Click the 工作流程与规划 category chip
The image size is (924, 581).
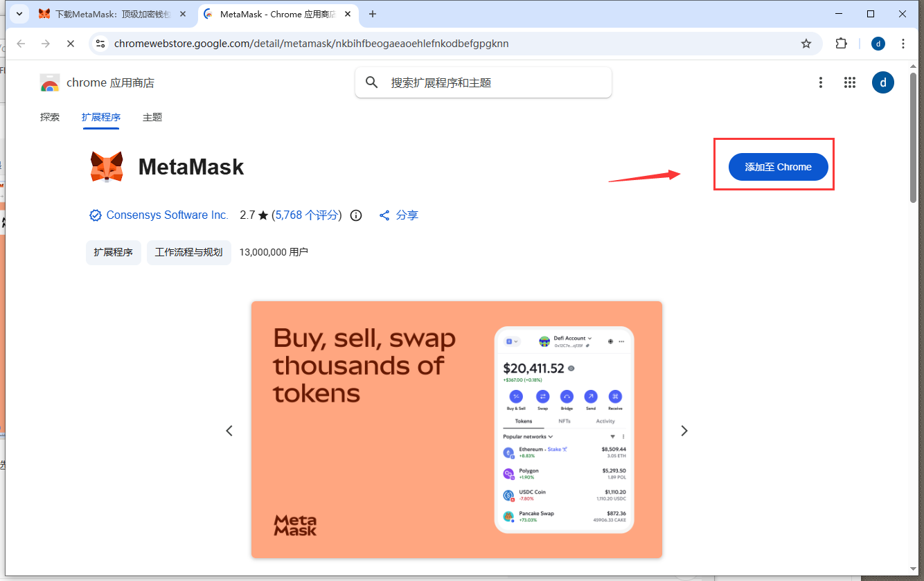tap(189, 253)
